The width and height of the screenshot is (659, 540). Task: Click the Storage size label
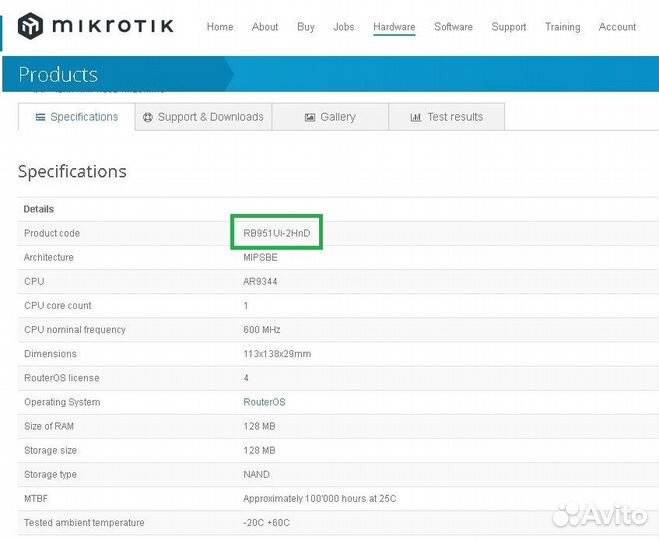tap(50, 450)
